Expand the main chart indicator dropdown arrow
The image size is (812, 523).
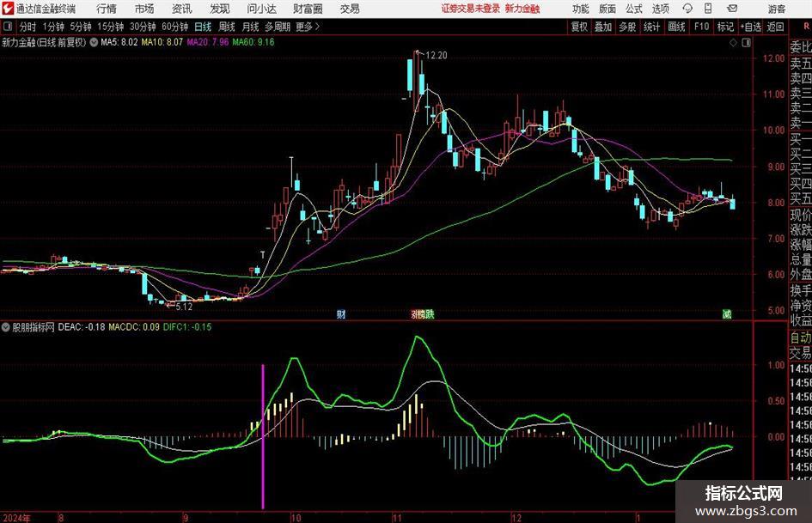tap(94, 42)
